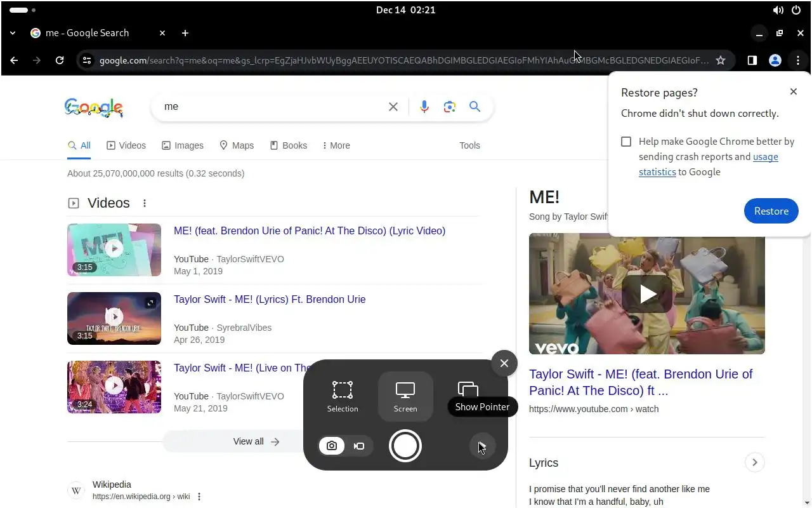The width and height of the screenshot is (812, 508).
Task: Toggle the Show Pointer button
Action: (482, 446)
